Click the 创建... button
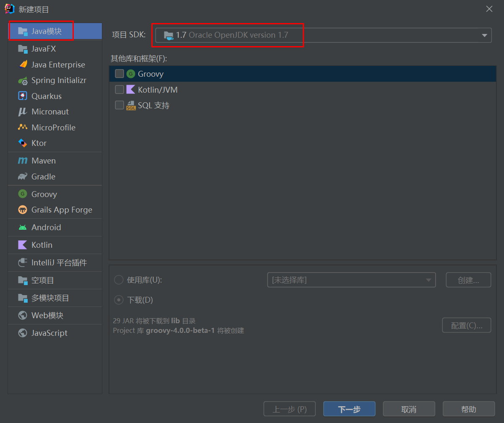This screenshot has width=504, height=423. tap(468, 280)
